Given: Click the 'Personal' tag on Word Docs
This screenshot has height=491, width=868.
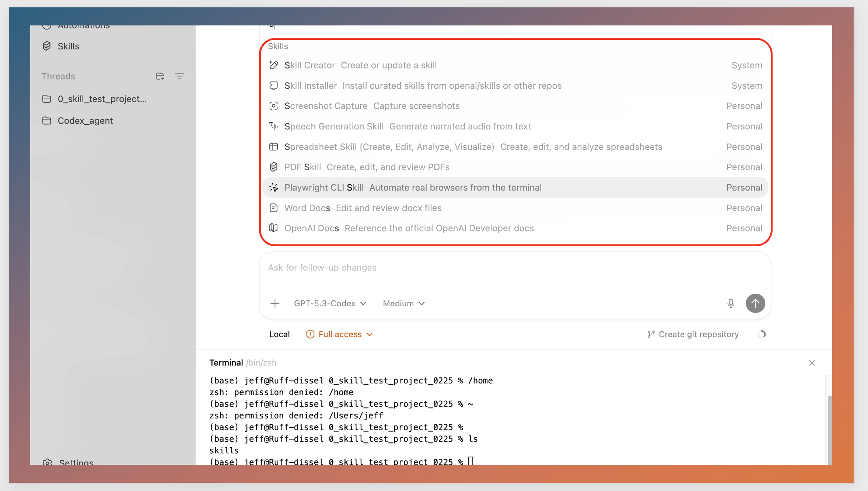Looking at the screenshot, I should (744, 208).
